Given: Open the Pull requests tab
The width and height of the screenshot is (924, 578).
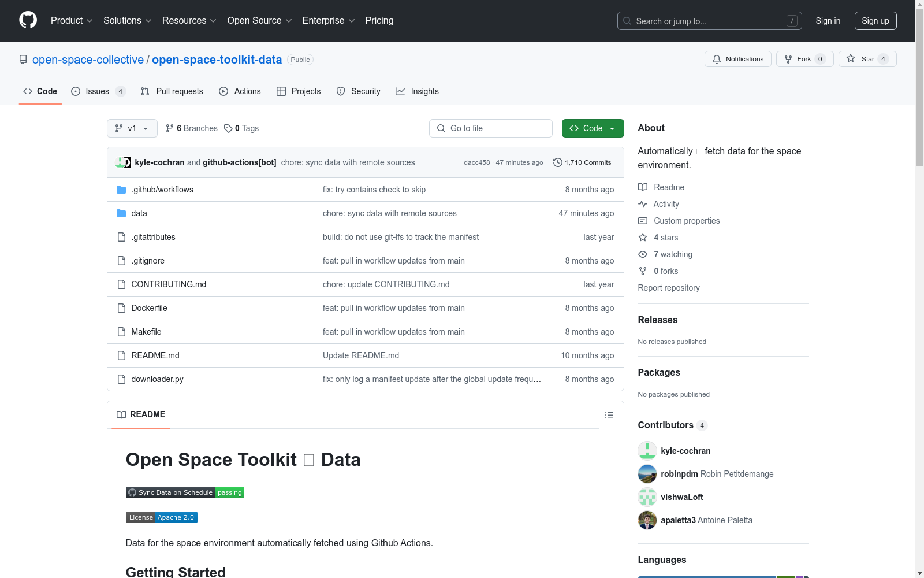Looking at the screenshot, I should point(172,91).
